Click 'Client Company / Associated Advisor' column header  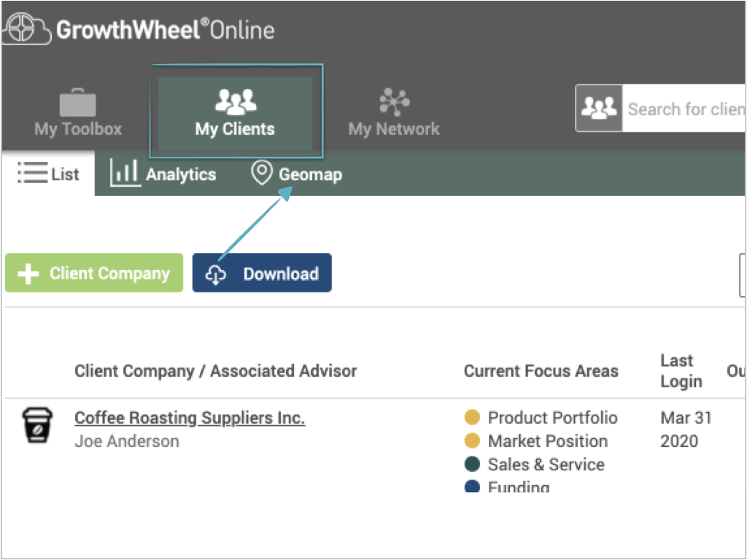[x=216, y=370]
